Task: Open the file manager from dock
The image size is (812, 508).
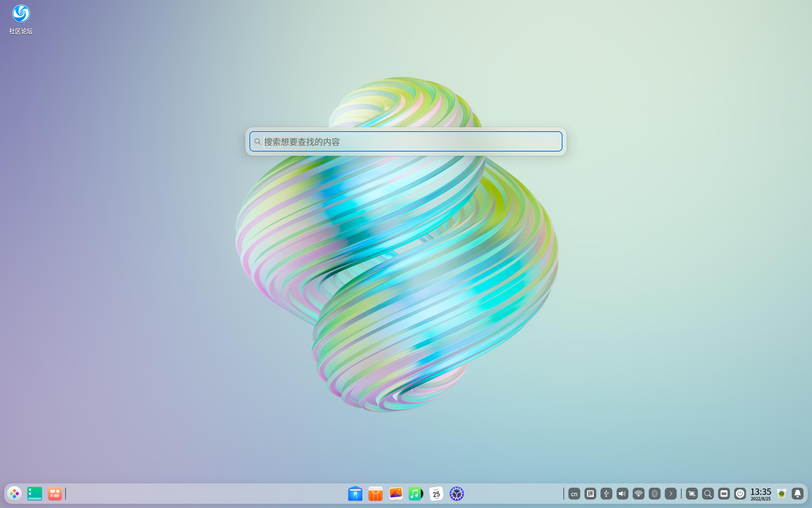Action: (355, 494)
